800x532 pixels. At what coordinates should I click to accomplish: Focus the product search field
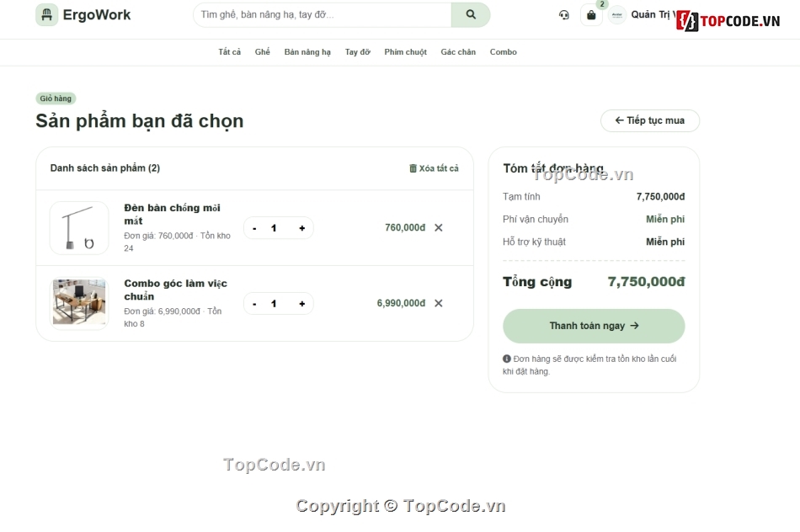click(322, 15)
